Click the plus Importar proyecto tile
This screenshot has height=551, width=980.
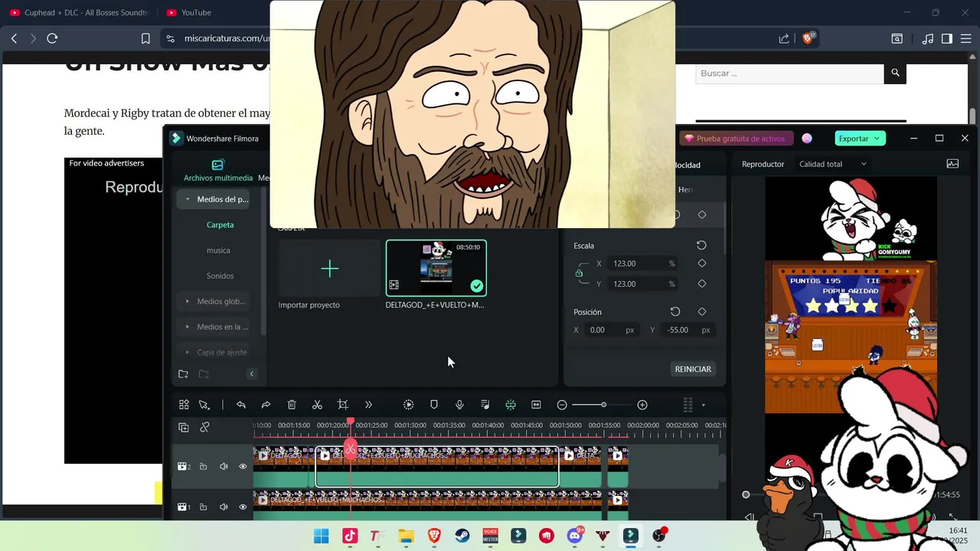pos(329,269)
